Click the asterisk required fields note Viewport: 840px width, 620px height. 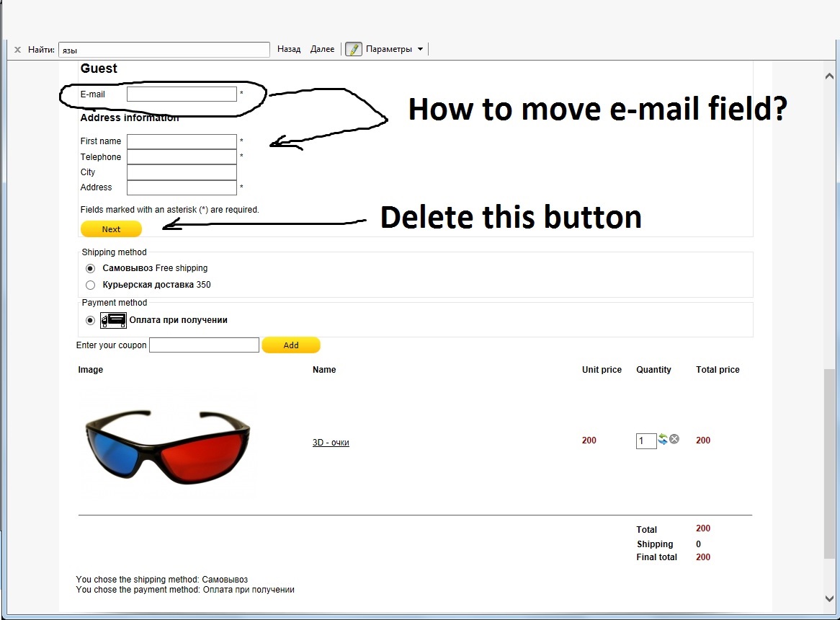170,210
